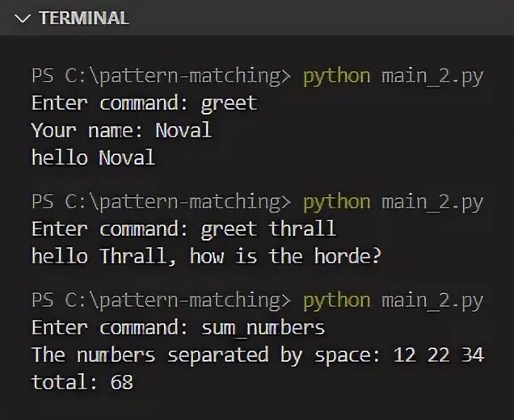This screenshot has width=514, height=420.
Task: Click main_2.py in the second command line
Action: tap(432, 202)
